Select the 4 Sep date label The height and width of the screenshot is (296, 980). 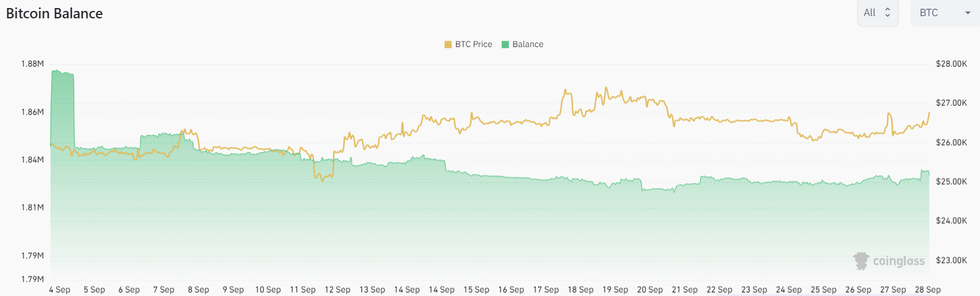coord(60,290)
